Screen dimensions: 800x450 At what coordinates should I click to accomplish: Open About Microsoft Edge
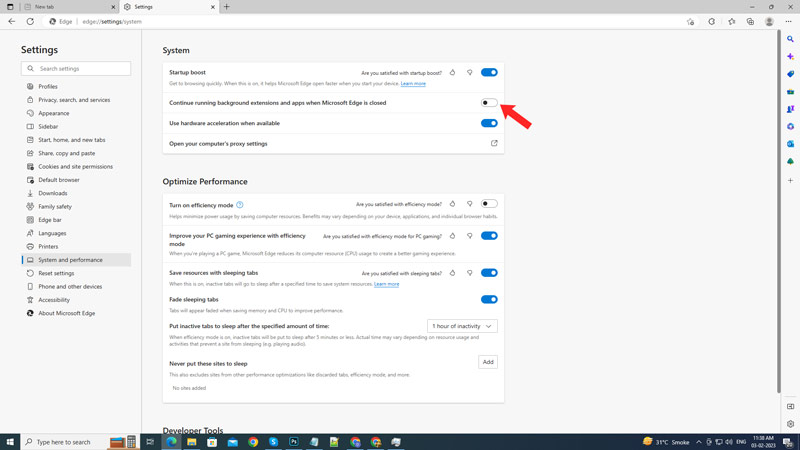pos(76,313)
